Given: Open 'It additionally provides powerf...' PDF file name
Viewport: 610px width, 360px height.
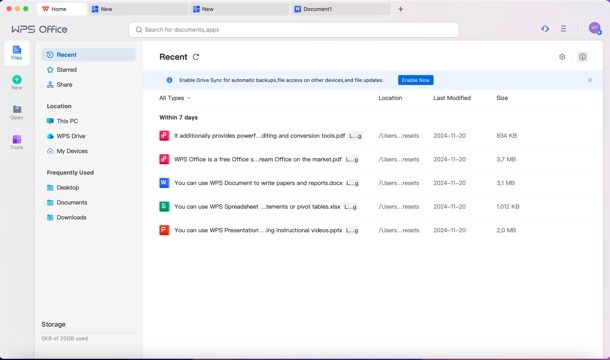Looking at the screenshot, I should [x=259, y=136].
